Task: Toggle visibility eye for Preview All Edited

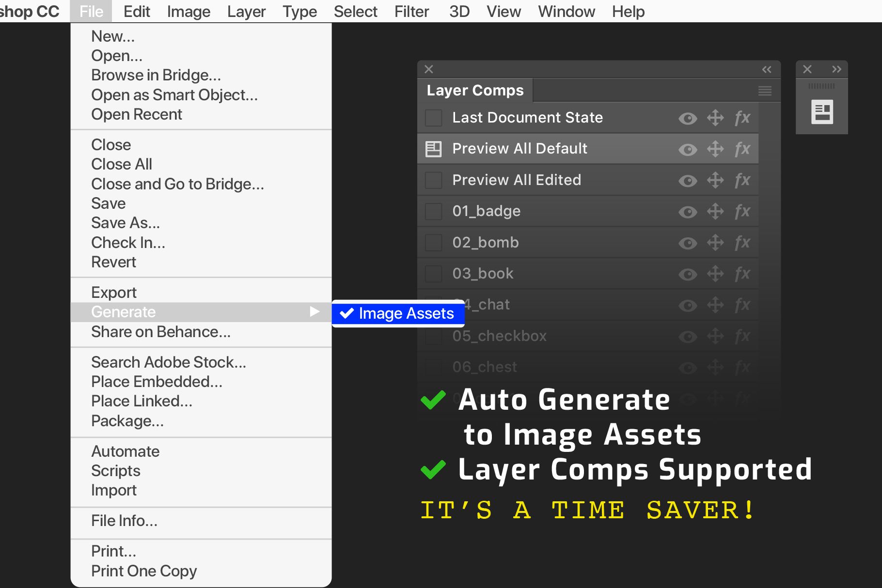Action: pyautogui.click(x=688, y=181)
